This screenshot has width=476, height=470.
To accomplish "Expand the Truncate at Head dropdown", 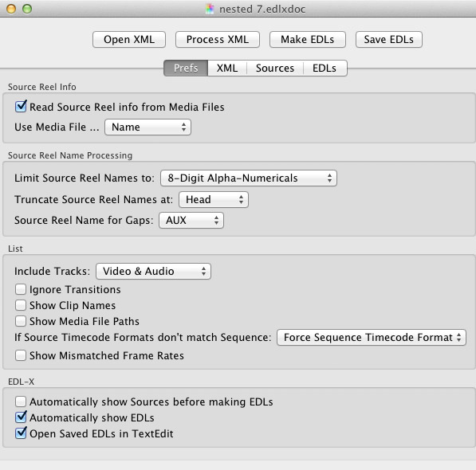I will pyautogui.click(x=214, y=199).
